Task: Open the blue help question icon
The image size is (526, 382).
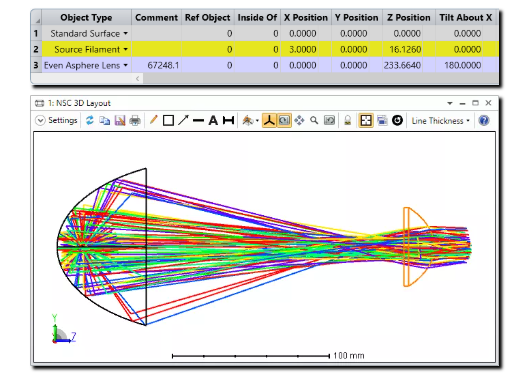Action: coord(484,120)
